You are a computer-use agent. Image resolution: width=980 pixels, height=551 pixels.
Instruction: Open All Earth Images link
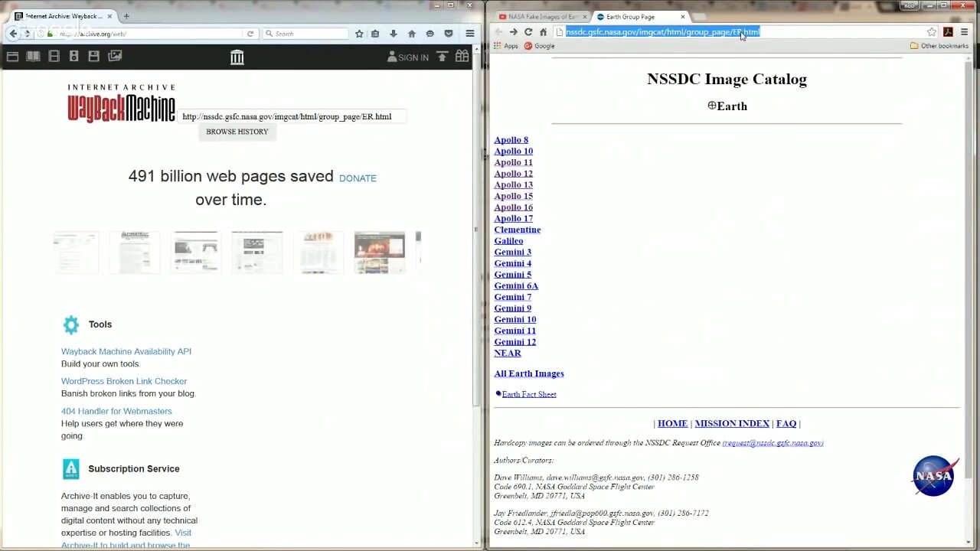(x=529, y=373)
